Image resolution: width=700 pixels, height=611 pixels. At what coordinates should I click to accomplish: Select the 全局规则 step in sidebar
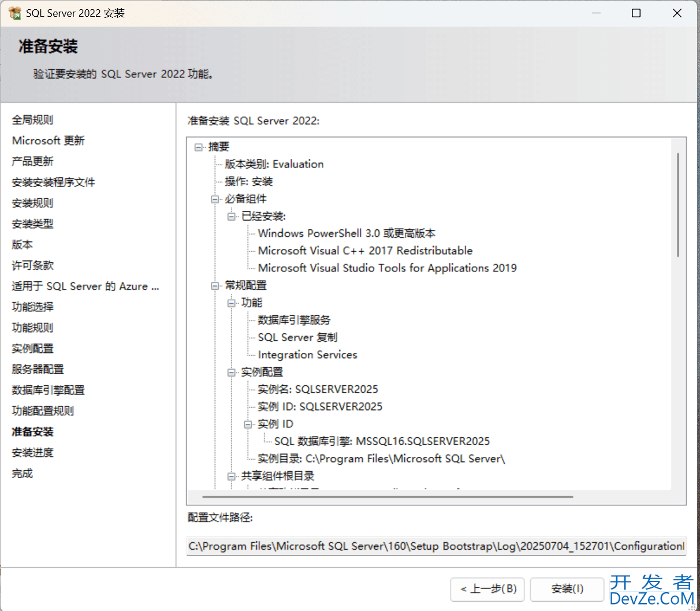click(x=32, y=120)
